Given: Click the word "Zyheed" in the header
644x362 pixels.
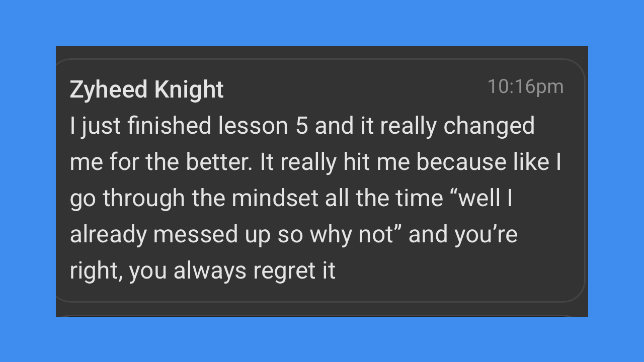Looking at the screenshot, I should tap(109, 90).
